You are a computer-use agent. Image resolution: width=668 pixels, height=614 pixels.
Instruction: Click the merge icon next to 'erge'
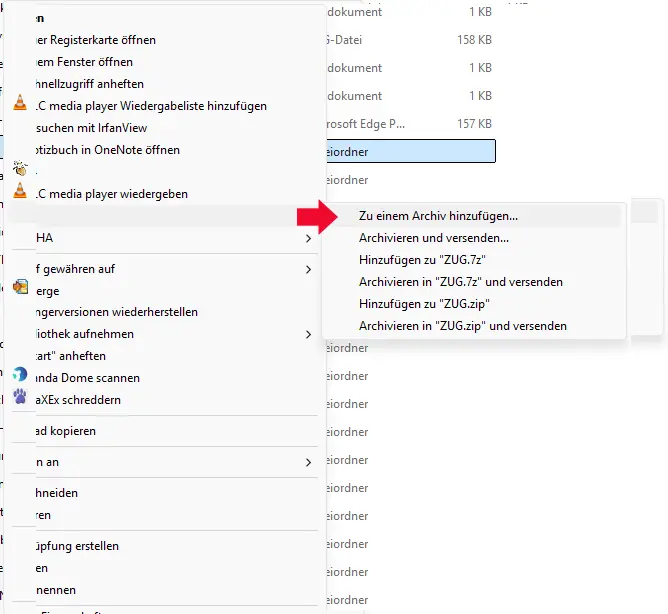coord(20,287)
